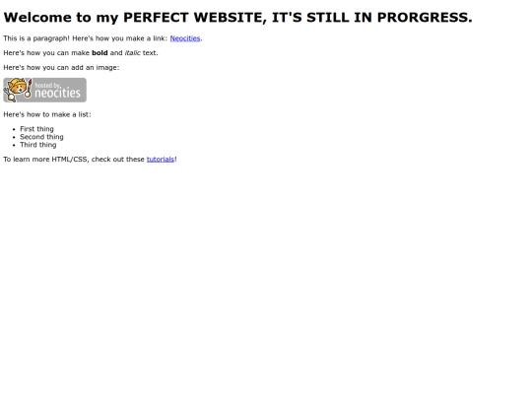Viewport: 532px width, 399px height.
Task: Click the 'To learn more HTML/CSS' sentence
Action: click(x=91, y=160)
